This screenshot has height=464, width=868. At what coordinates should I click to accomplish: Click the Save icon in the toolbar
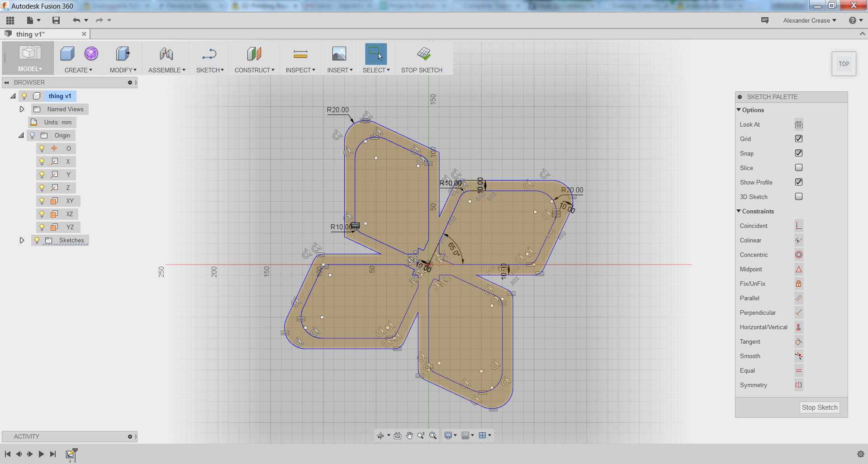click(56, 20)
